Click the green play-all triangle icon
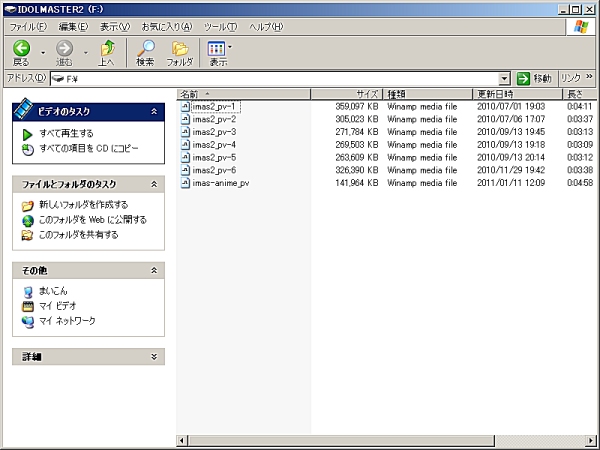This screenshot has height=450, width=600. 27,134
